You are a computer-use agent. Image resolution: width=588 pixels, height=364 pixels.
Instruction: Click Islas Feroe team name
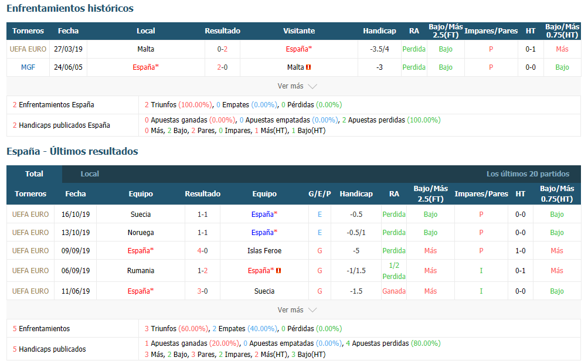pos(264,251)
